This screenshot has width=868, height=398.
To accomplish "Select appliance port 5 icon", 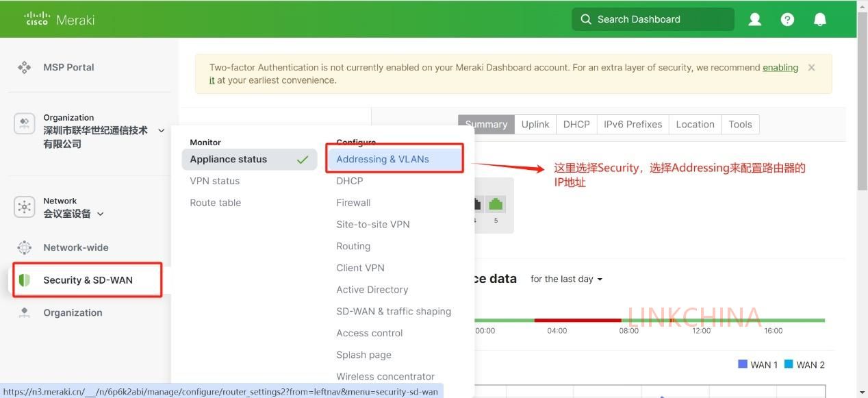I will point(496,205).
